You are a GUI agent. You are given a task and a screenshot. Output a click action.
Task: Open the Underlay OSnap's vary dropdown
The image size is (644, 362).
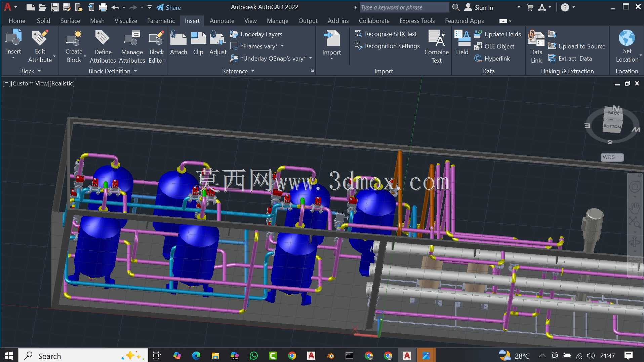[310, 58]
